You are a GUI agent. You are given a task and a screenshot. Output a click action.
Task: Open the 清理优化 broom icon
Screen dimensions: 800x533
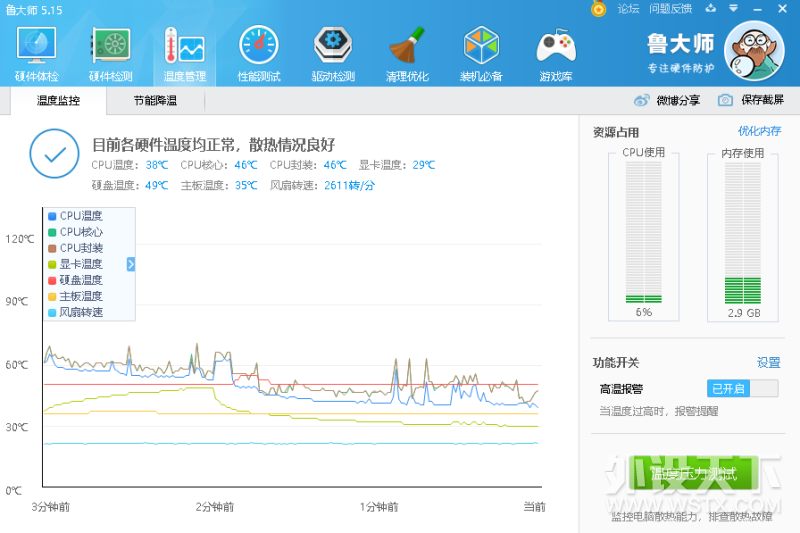click(x=407, y=46)
